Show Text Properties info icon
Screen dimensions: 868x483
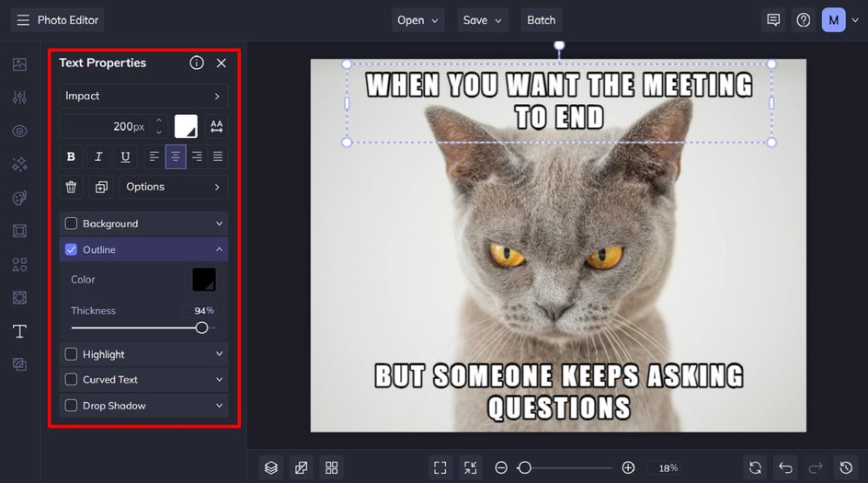(x=197, y=63)
